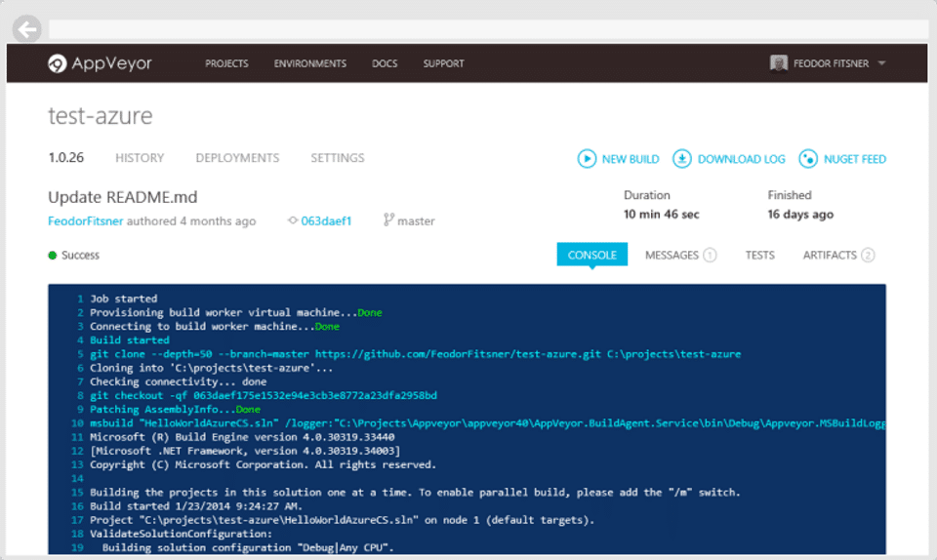The width and height of the screenshot is (937, 560).
Task: Click the test-azure project title
Action: tap(101, 115)
